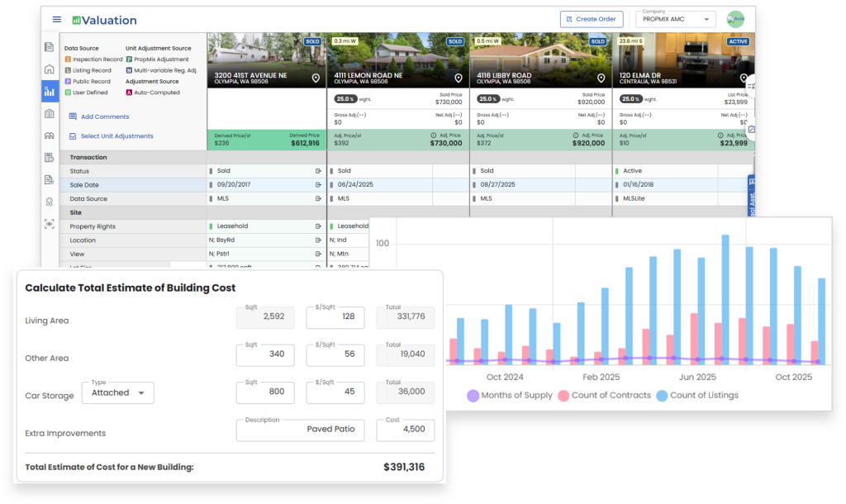Image resolution: width=846 pixels, height=504 pixels.
Task: Expand the Car Storage Type dropdown
Action: pos(118,392)
